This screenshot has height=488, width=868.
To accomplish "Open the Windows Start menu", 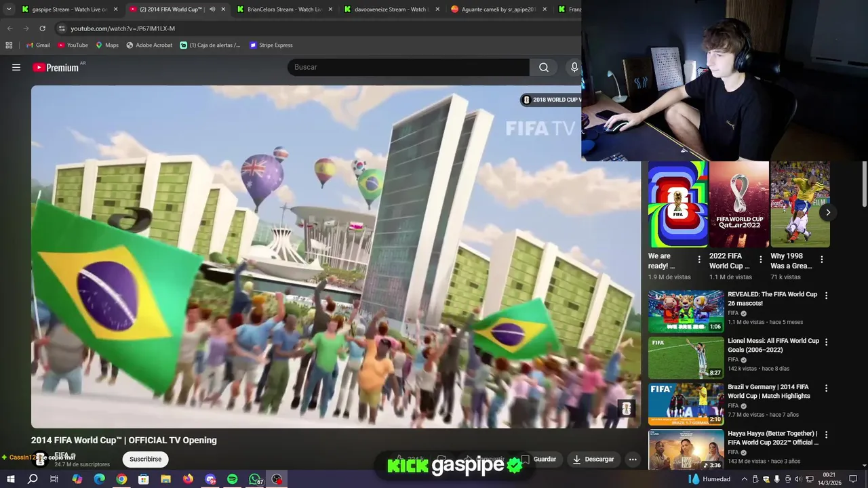I will tap(9, 479).
